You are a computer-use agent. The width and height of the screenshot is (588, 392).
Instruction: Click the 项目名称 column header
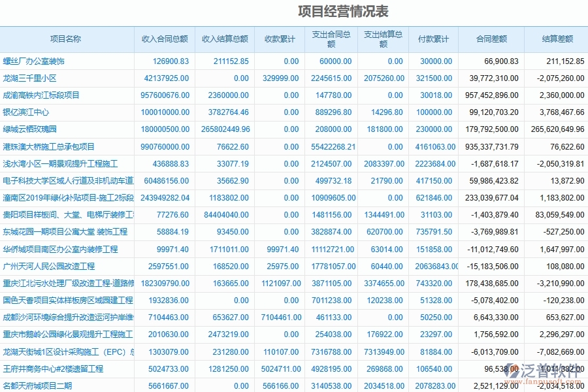tap(66, 39)
